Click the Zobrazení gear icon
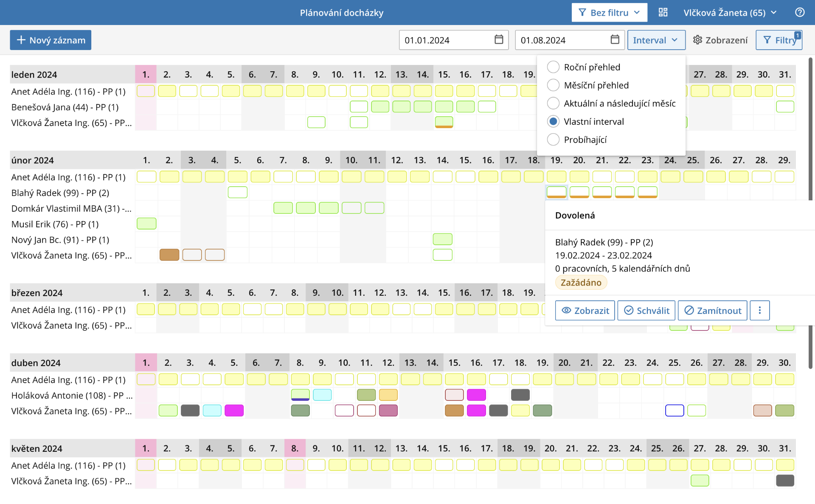Viewport: 815px width, 504px height. point(697,40)
